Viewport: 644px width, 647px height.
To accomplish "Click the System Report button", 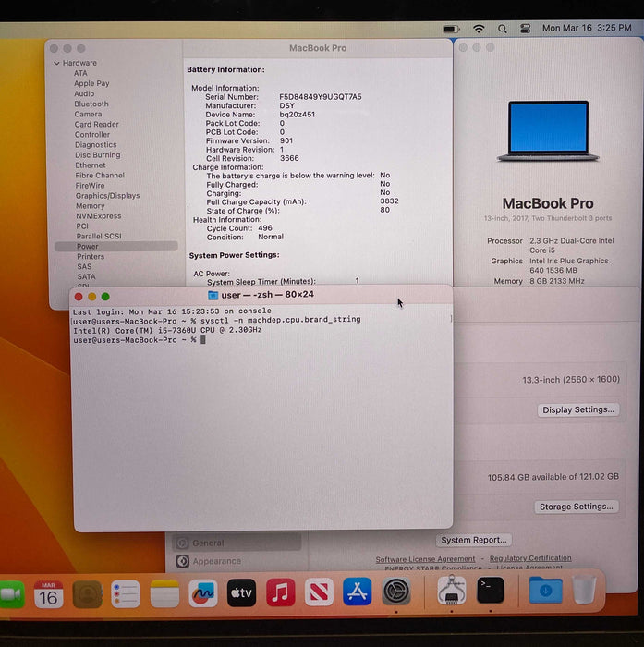I will (474, 540).
